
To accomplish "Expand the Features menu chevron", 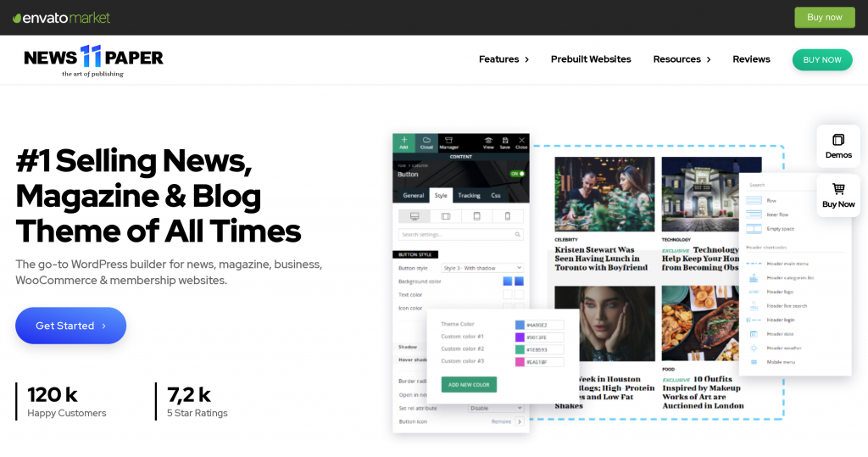I will [x=526, y=59].
